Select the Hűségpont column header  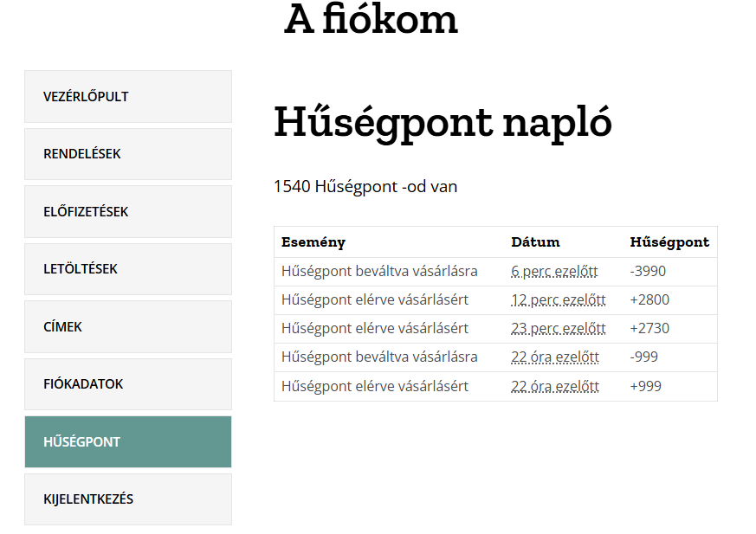pos(669,242)
